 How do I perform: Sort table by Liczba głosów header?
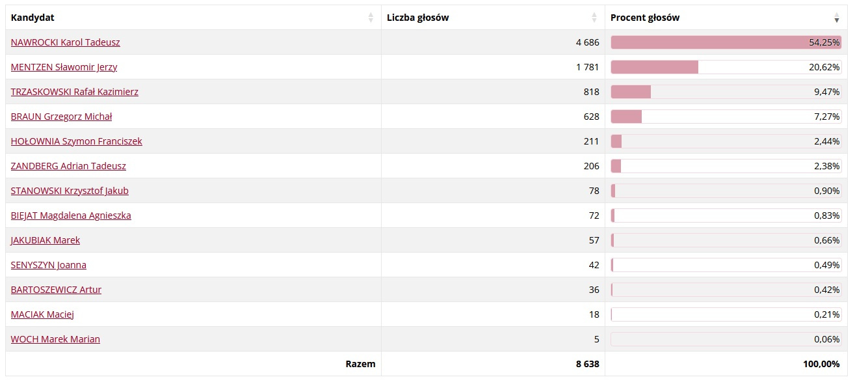click(493, 18)
